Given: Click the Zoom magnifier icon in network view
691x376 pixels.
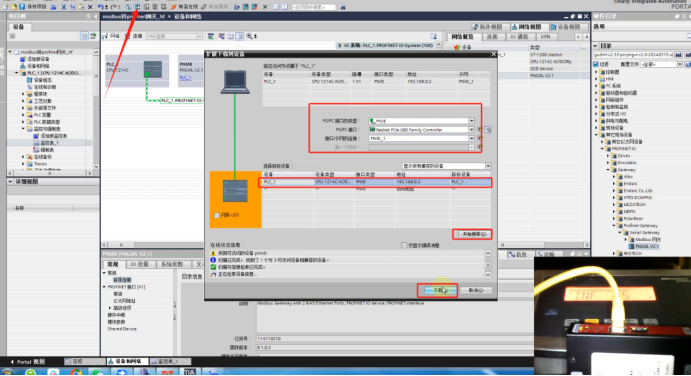Looking at the screenshot, I should [x=249, y=36].
